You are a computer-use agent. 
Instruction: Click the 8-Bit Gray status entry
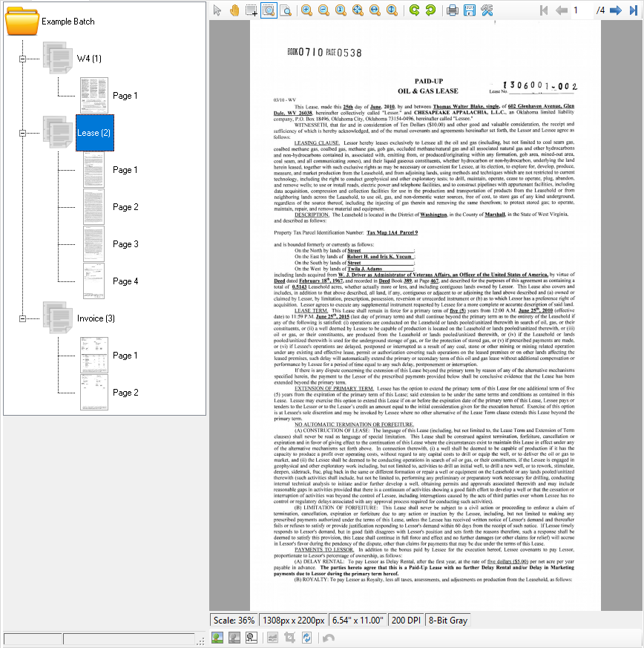tap(448, 621)
